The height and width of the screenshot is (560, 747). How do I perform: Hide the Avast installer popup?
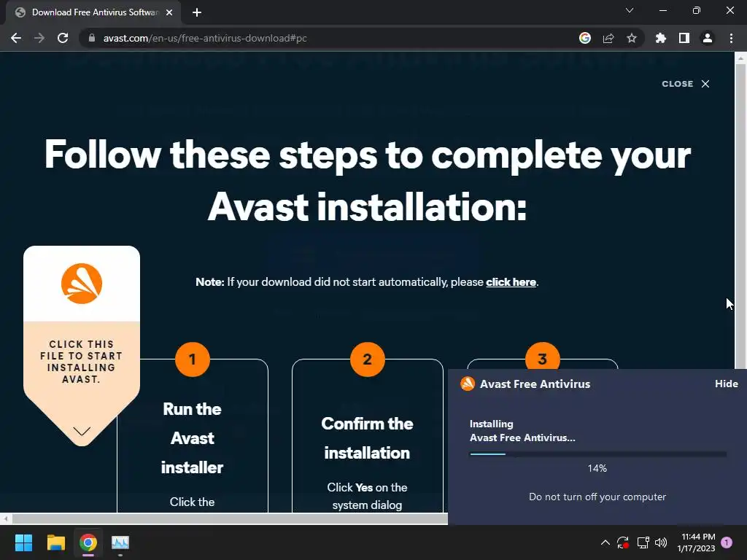pos(726,384)
